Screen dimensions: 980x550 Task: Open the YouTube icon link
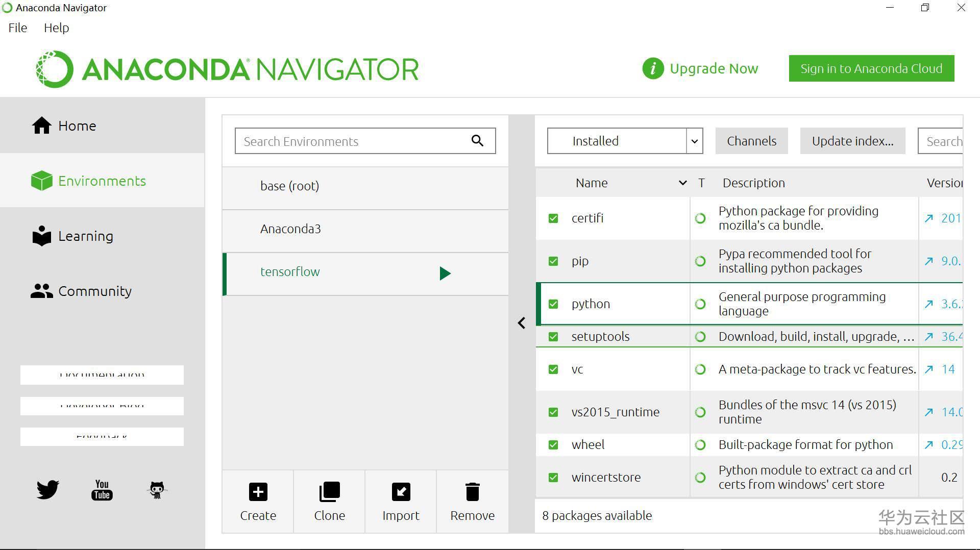102,490
